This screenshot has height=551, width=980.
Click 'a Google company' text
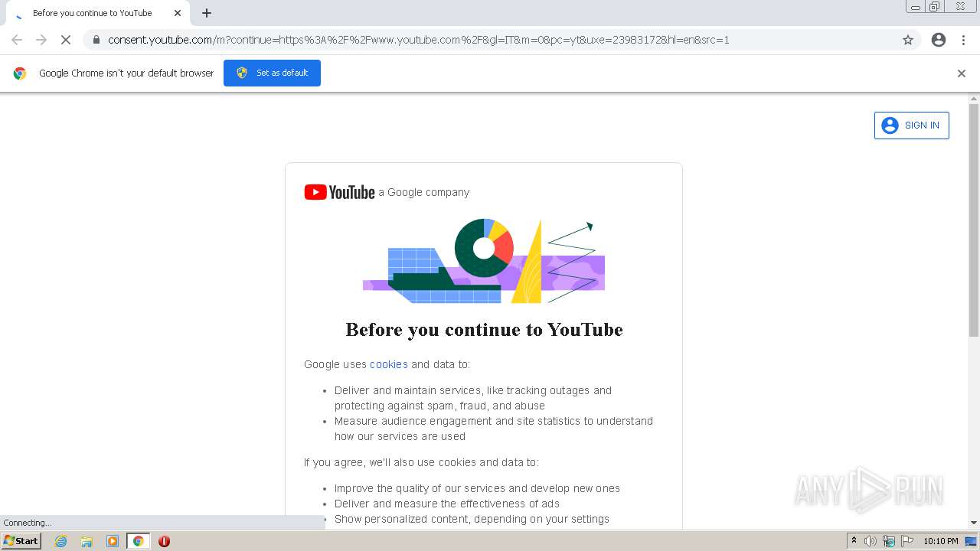424,192
